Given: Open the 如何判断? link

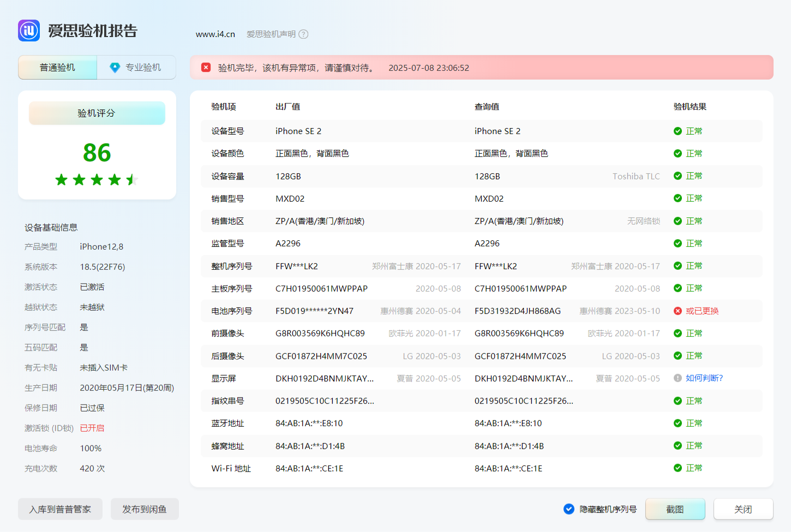Looking at the screenshot, I should 704,378.
